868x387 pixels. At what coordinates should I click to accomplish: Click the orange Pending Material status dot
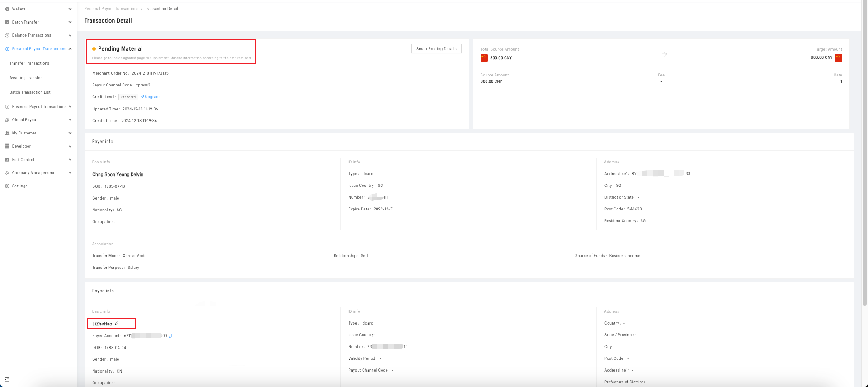click(x=94, y=49)
